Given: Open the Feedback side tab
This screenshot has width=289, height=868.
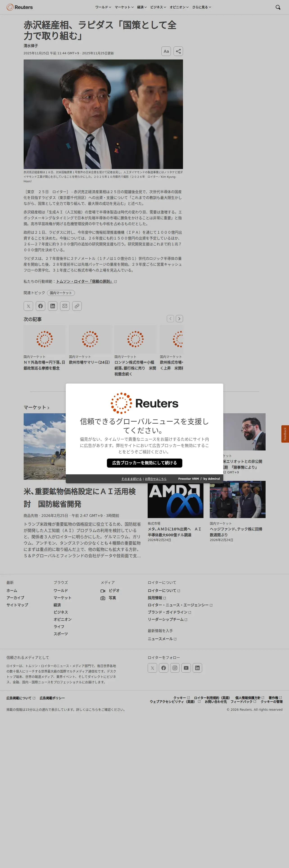Looking at the screenshot, I should (x=285, y=434).
